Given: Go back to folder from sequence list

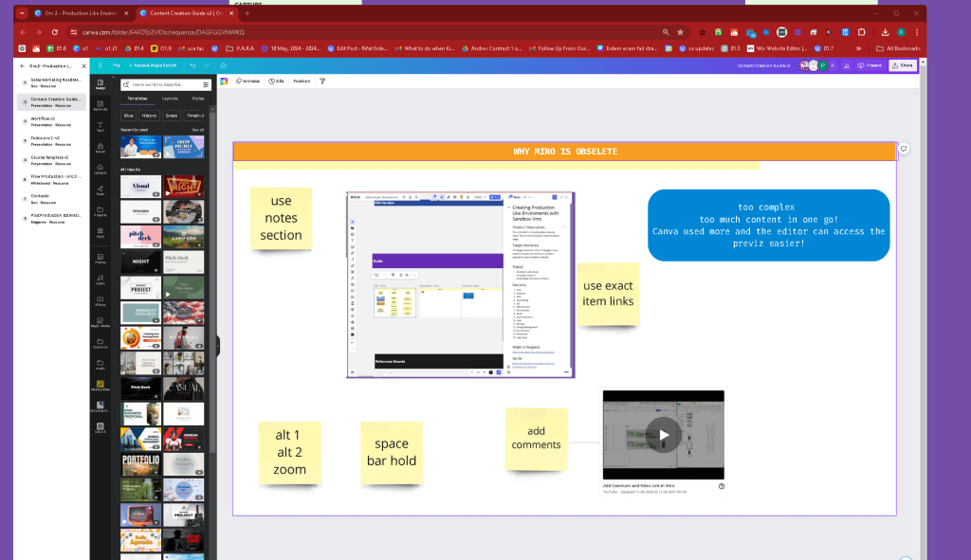Looking at the screenshot, I should [23, 66].
